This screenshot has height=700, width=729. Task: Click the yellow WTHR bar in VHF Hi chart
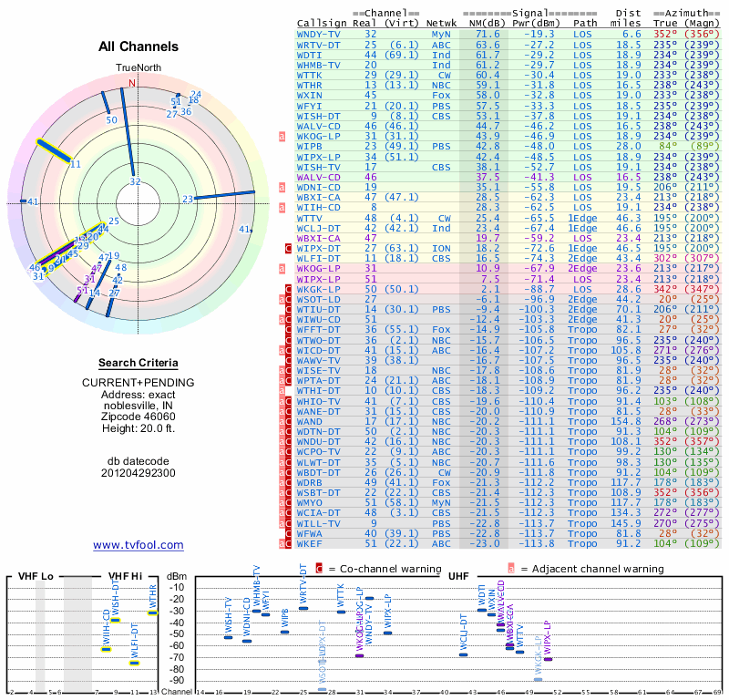(x=153, y=613)
